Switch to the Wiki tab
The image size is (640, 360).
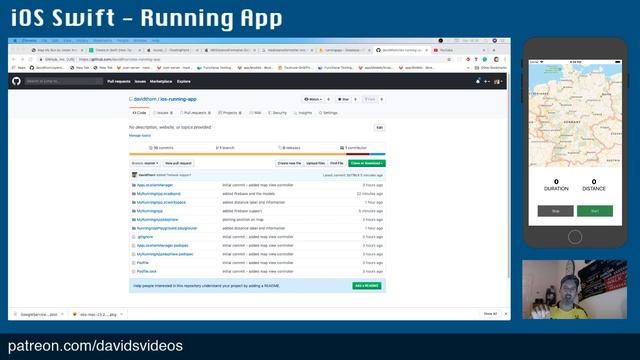click(x=256, y=113)
